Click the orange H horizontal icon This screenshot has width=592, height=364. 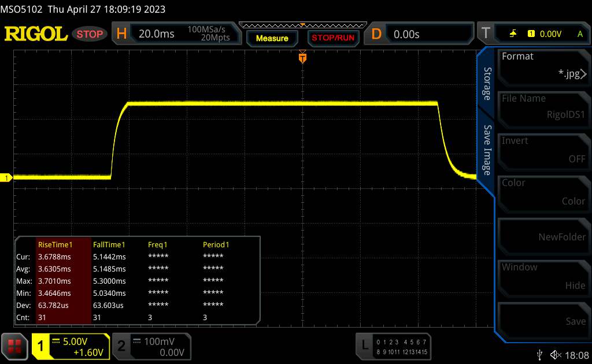121,34
